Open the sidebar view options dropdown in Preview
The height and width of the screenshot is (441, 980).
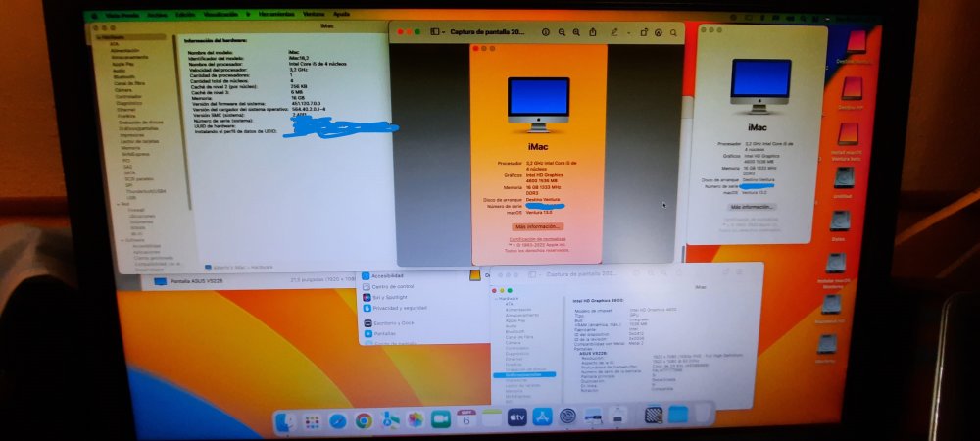(x=443, y=32)
